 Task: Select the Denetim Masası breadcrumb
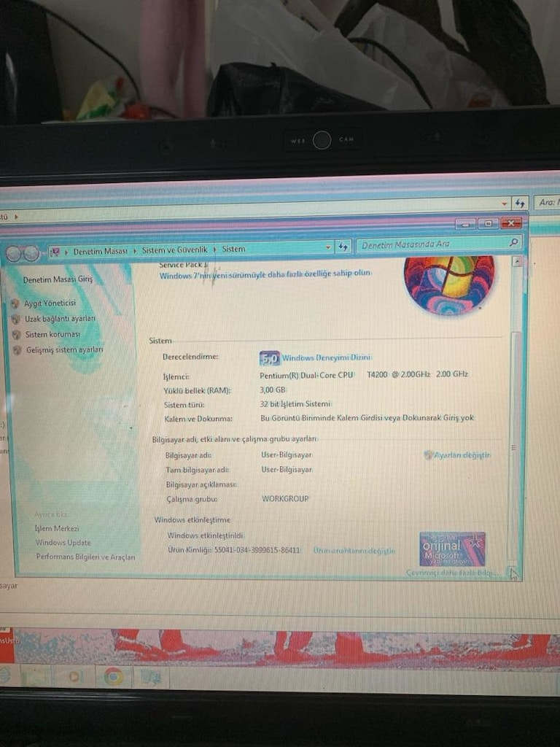coord(100,251)
